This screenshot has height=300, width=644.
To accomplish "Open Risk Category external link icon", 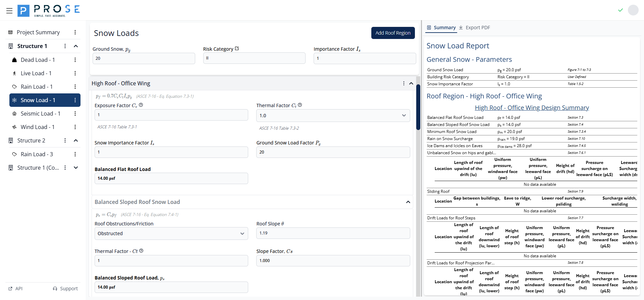I will click(x=237, y=49).
